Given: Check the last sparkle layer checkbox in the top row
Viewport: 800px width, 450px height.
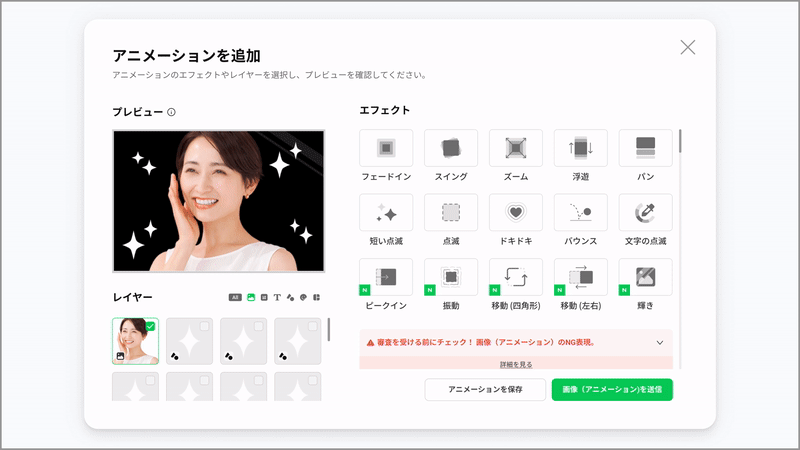Looking at the screenshot, I should (313, 326).
